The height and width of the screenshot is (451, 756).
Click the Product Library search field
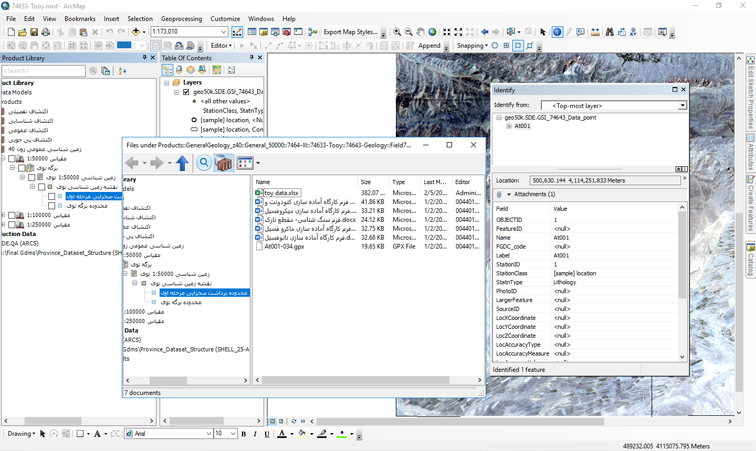click(x=43, y=70)
